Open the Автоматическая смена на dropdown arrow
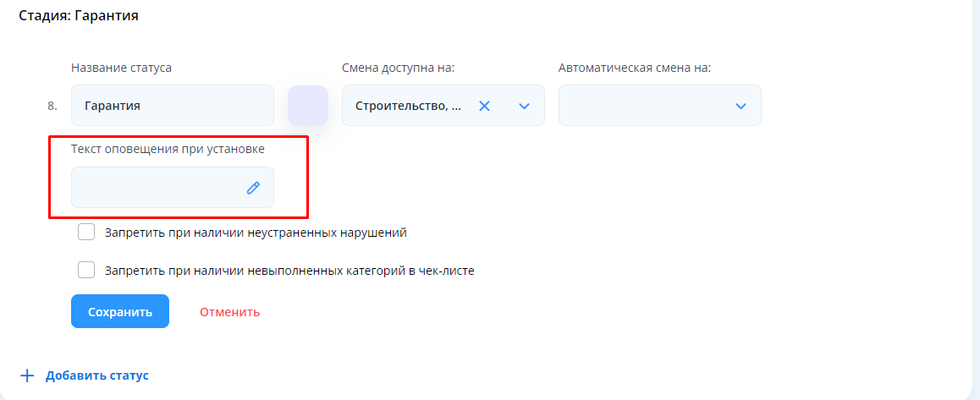Image resolution: width=980 pixels, height=400 pixels. pyautogui.click(x=741, y=106)
